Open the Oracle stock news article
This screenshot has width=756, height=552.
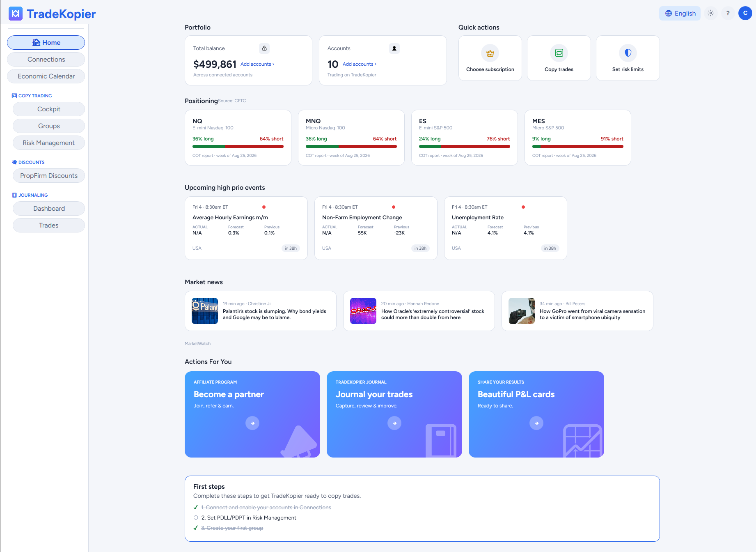[x=419, y=311]
